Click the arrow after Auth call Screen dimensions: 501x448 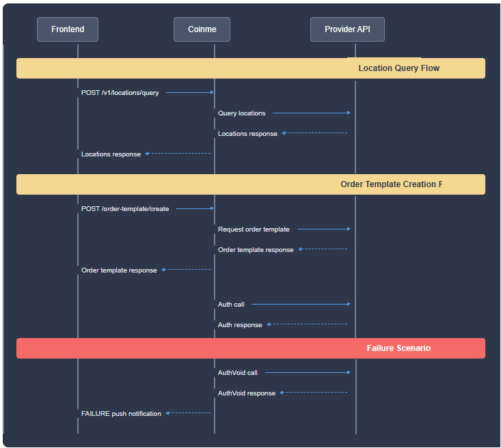pos(301,304)
